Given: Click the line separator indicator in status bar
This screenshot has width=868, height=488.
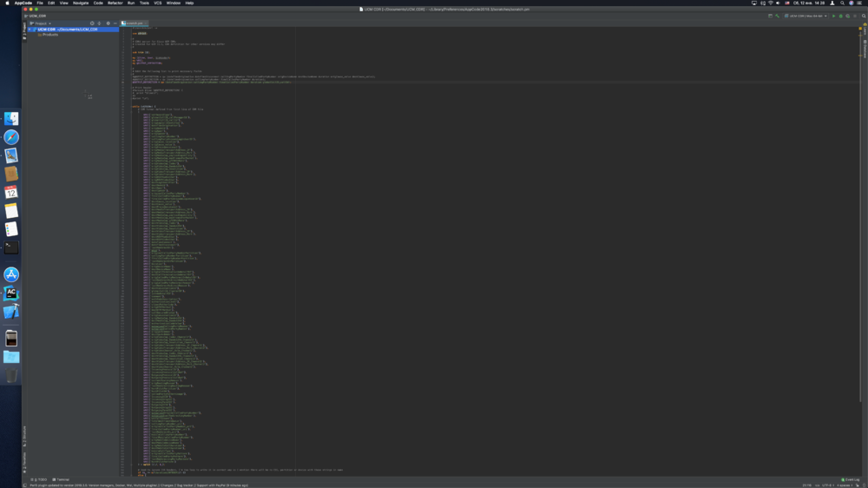Looking at the screenshot, I should pyautogui.click(x=817, y=485).
